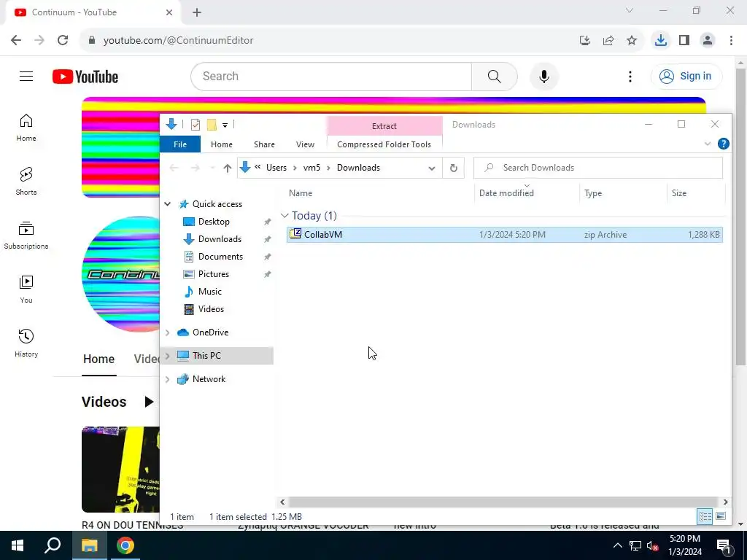This screenshot has width=747, height=560.
Task: Close the Continuum YouTube tab
Action: [x=169, y=12]
